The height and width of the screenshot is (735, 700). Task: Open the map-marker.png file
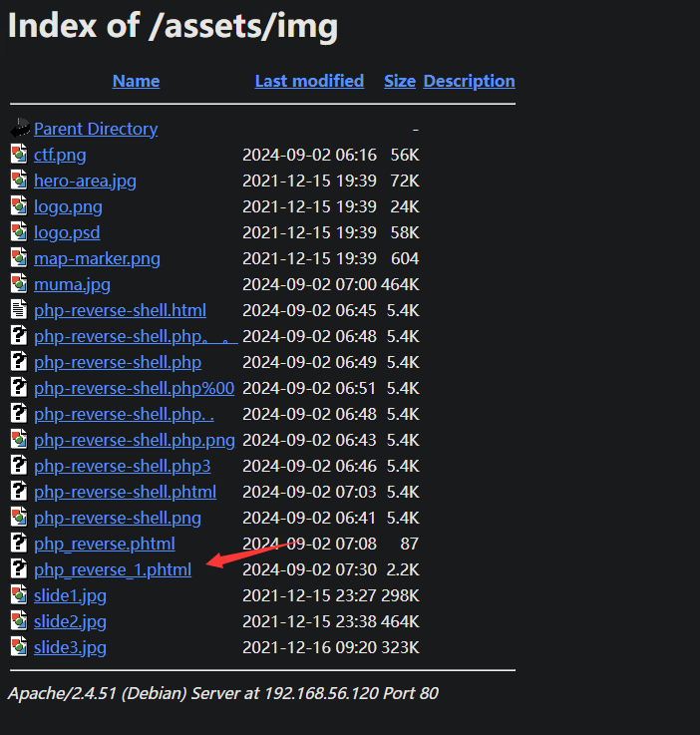click(97, 258)
